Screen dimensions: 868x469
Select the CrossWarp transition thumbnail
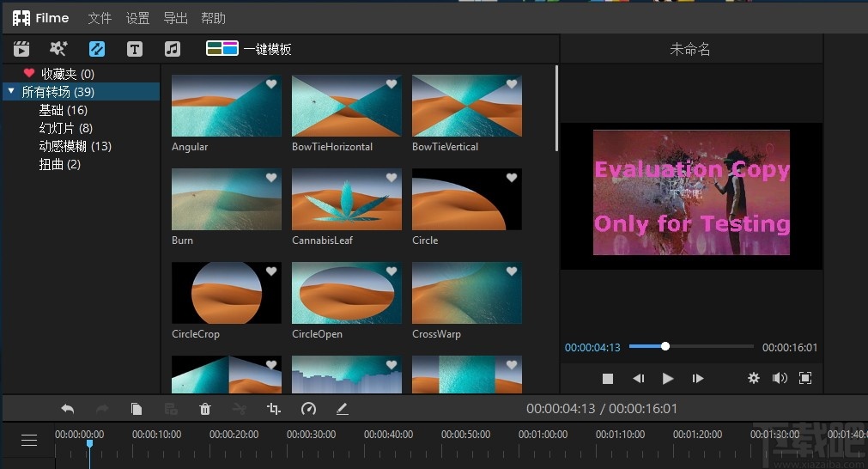(467, 293)
